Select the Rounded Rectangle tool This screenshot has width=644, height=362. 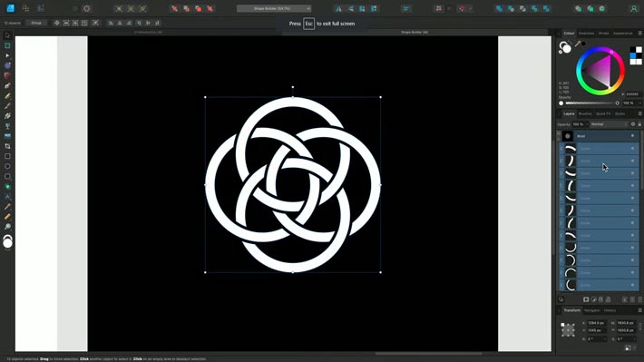(x=7, y=176)
